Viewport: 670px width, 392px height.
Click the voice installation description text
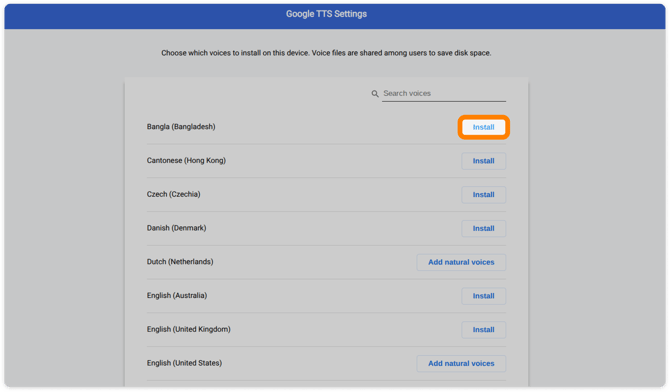tap(326, 53)
